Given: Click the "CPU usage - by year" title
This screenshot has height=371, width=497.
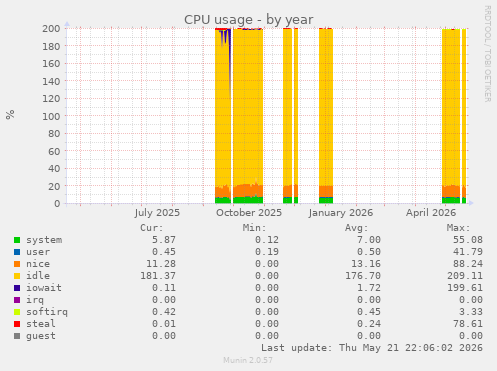Looking at the screenshot, I should point(249,20).
